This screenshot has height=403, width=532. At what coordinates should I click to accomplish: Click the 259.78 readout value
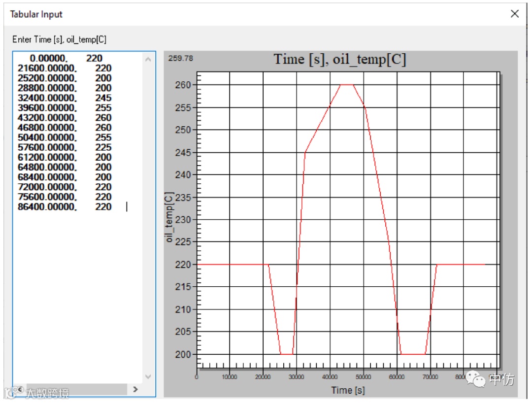180,58
